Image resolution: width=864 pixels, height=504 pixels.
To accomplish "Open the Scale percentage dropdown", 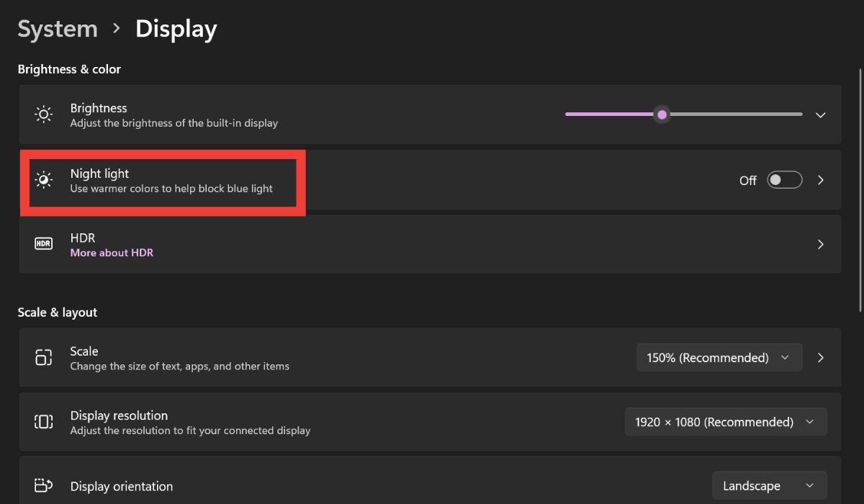I will click(719, 357).
